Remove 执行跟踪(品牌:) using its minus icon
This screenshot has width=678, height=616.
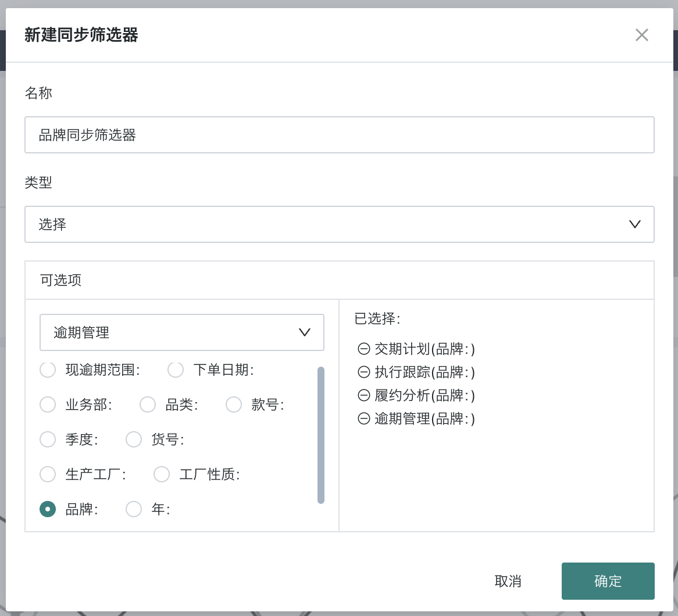coord(364,372)
